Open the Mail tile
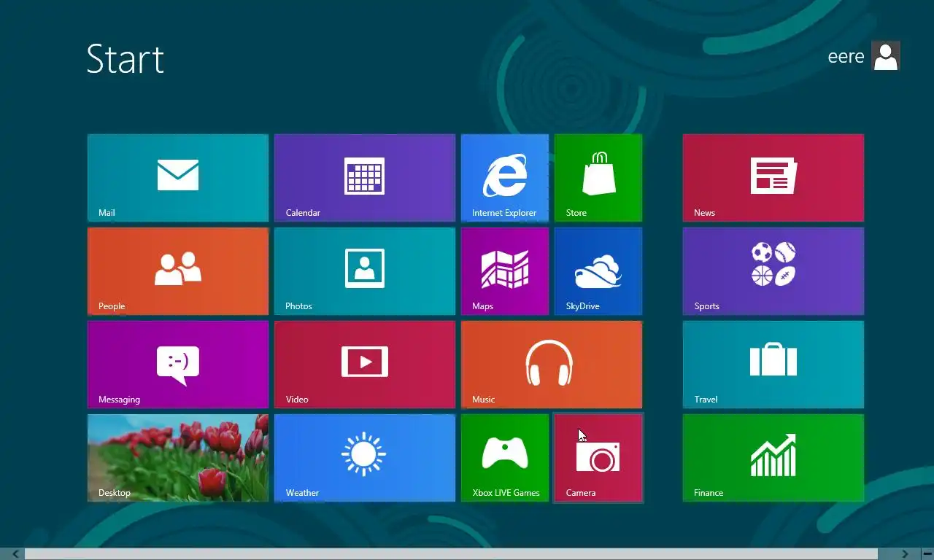The height and width of the screenshot is (560, 934). (178, 178)
